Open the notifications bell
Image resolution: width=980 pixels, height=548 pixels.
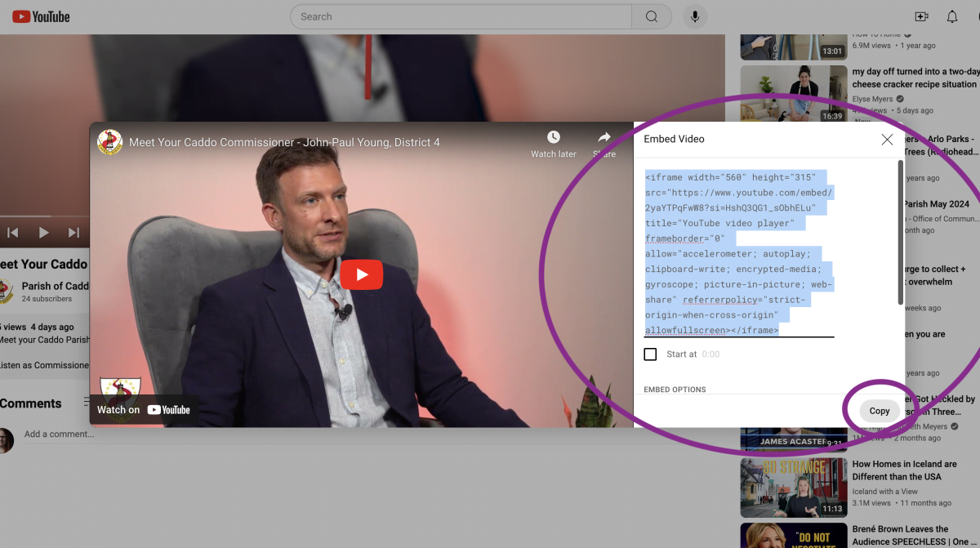pyautogui.click(x=952, y=16)
